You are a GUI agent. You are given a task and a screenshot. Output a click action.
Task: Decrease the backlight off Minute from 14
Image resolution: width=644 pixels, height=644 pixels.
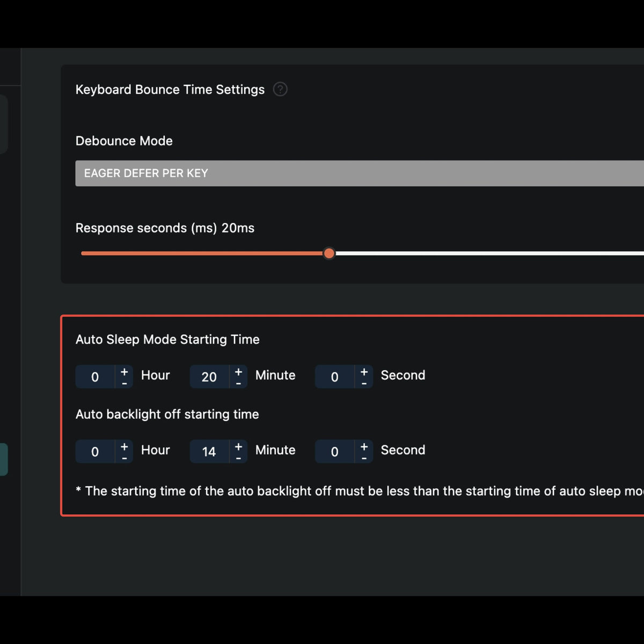tap(238, 458)
